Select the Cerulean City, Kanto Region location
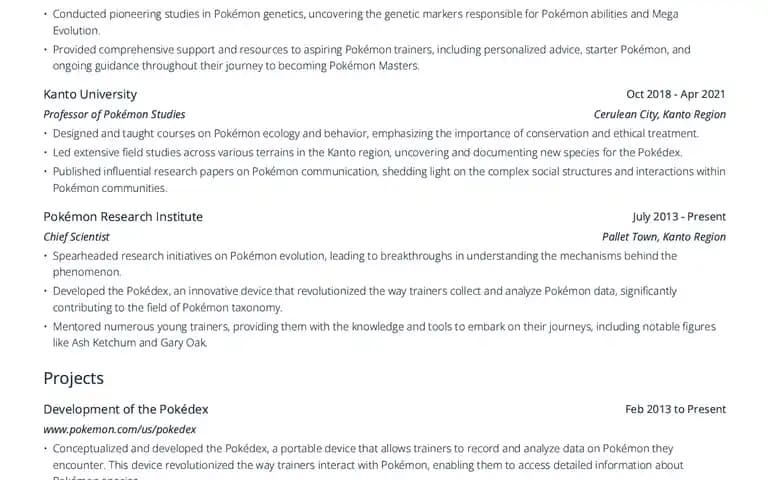Viewport: 768px width, 480px height. coord(660,114)
